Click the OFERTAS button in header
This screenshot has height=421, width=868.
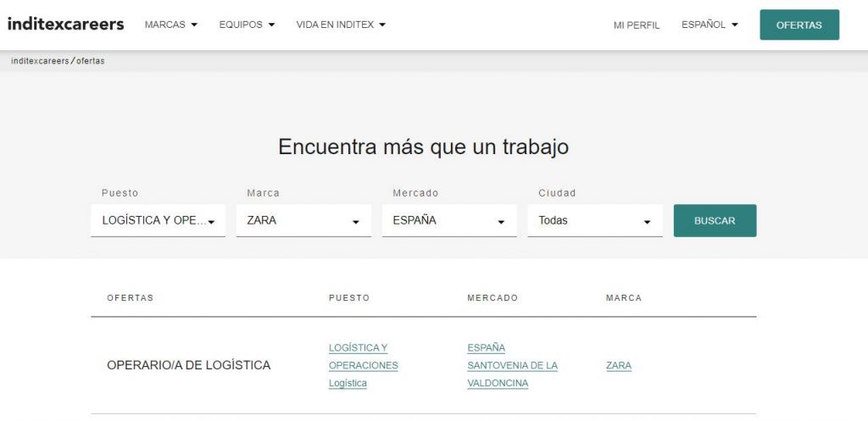[x=798, y=25]
